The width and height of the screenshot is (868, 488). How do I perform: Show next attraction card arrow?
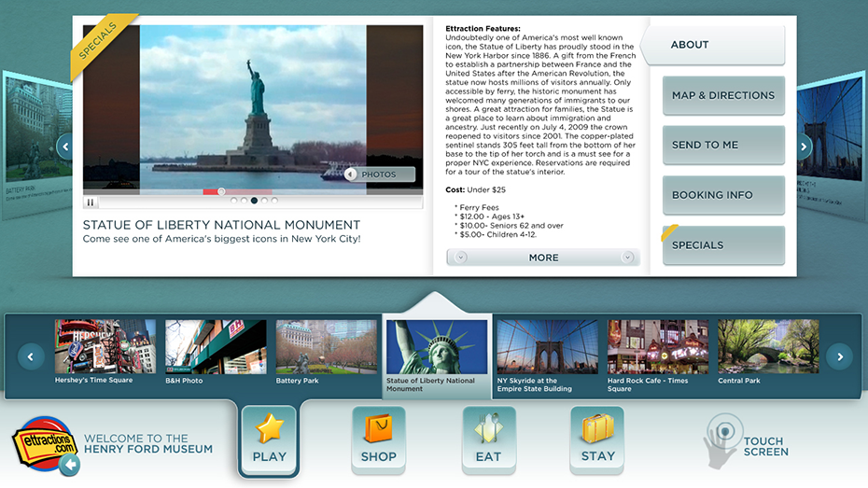click(x=804, y=146)
